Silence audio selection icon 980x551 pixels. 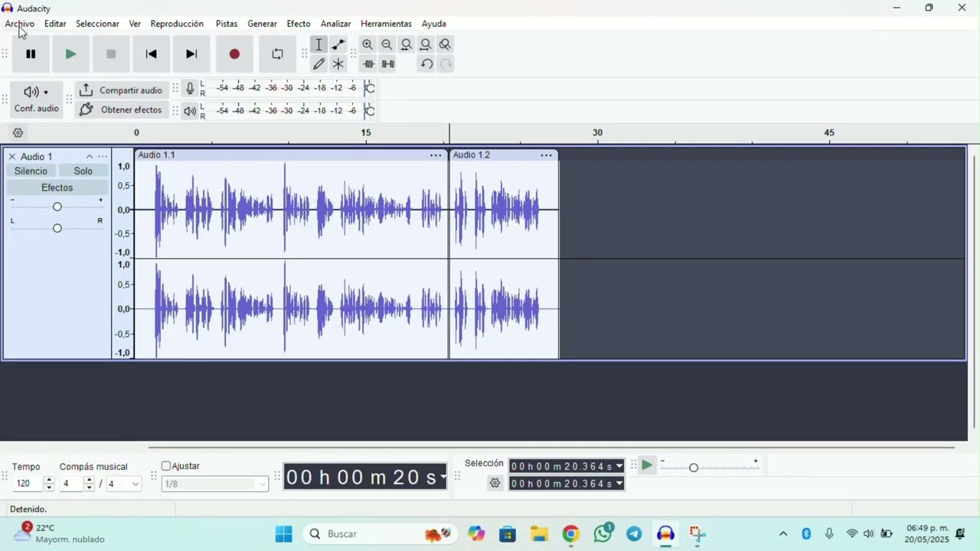click(x=388, y=64)
